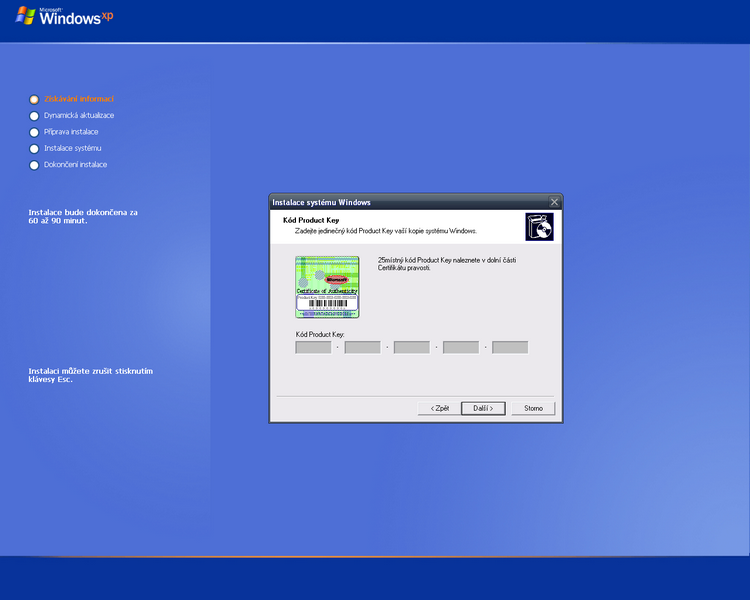The width and height of the screenshot is (750, 600).
Task: Click the 'Kód Product Key:' field label
Action: [320, 334]
